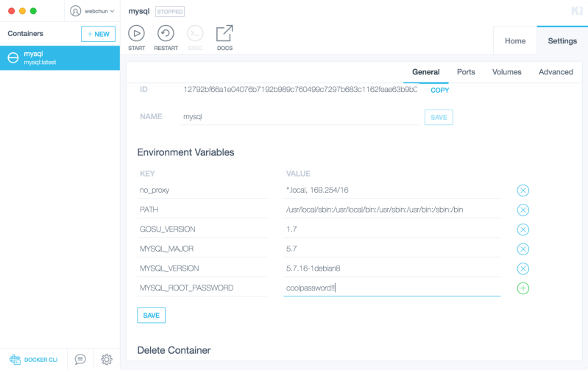This screenshot has height=370, width=588.
Task: Remove the GOSU_VERSION environment variable
Action: (523, 230)
